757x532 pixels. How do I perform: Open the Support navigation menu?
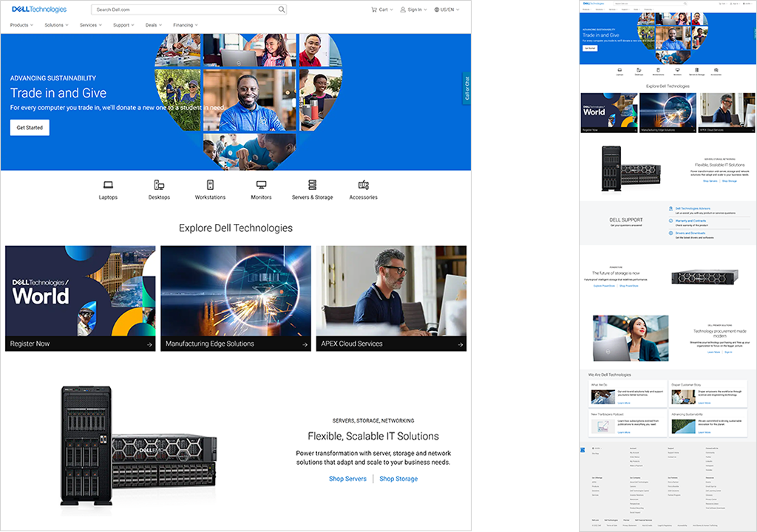pos(123,25)
